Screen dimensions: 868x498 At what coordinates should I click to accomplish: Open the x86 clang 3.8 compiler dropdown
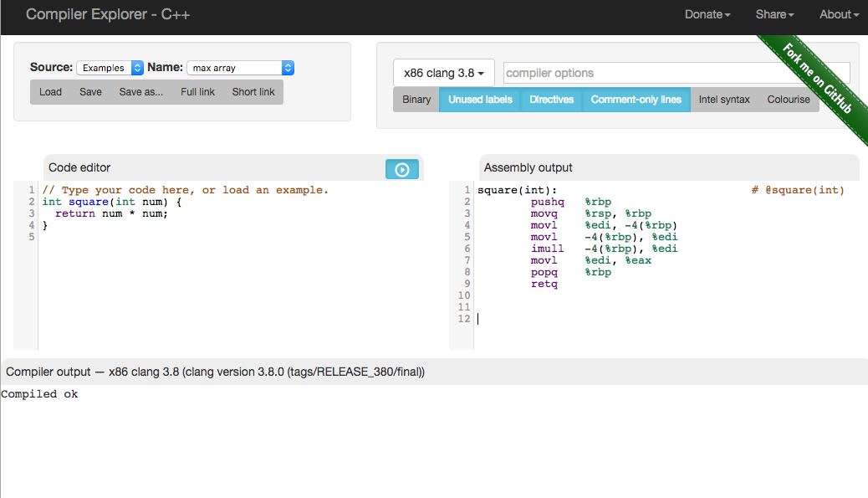tap(444, 73)
